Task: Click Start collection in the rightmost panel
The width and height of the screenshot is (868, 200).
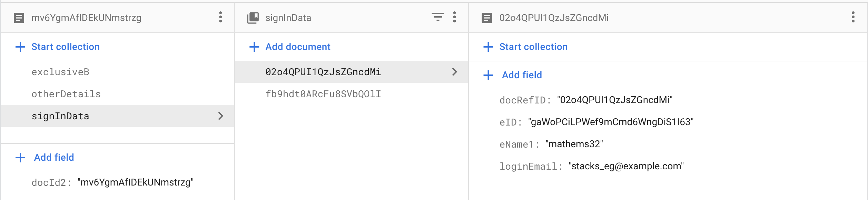Action: 533,46
